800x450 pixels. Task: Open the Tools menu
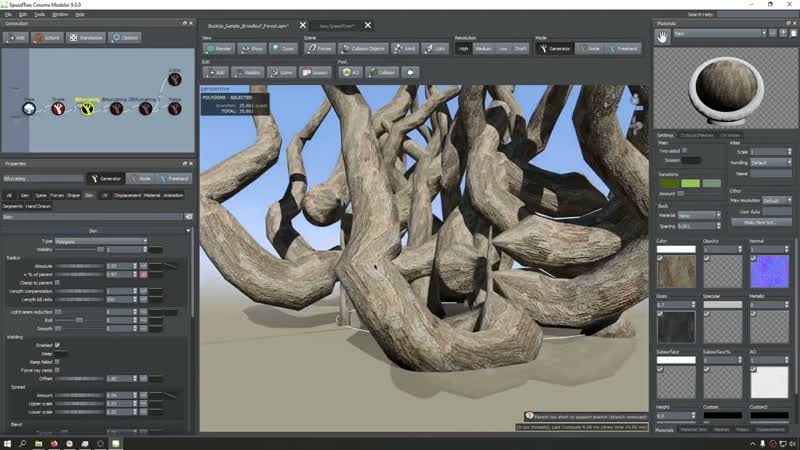coord(39,14)
